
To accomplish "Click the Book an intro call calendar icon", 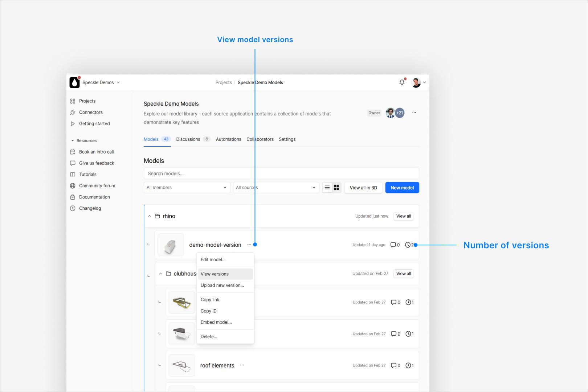I will [73, 152].
